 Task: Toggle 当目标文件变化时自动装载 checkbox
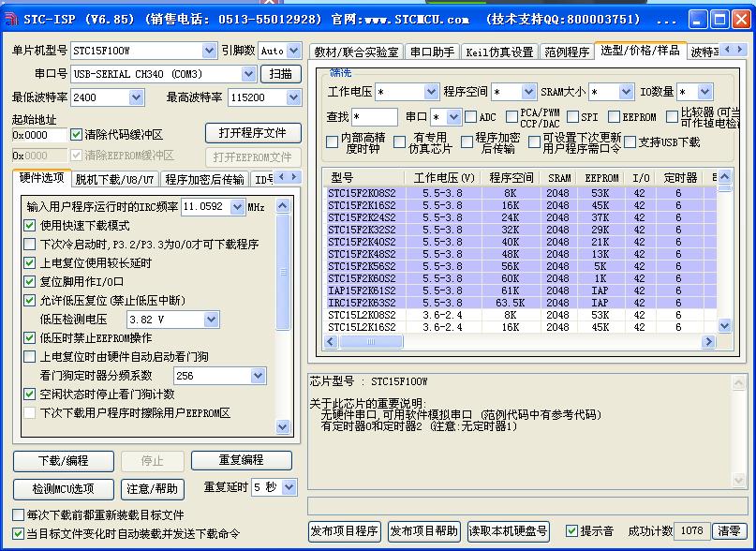coord(18,533)
